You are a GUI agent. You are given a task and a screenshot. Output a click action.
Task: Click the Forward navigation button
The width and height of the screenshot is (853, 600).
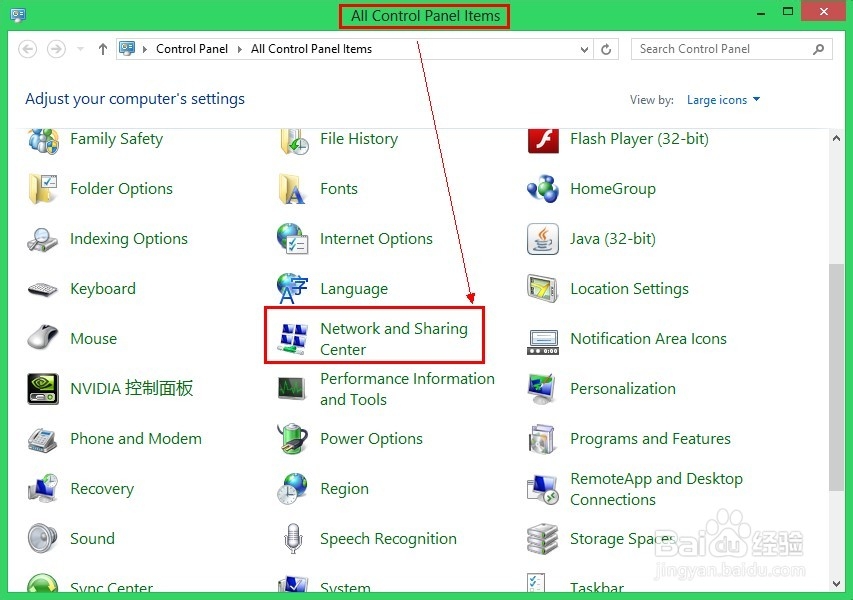[56, 49]
